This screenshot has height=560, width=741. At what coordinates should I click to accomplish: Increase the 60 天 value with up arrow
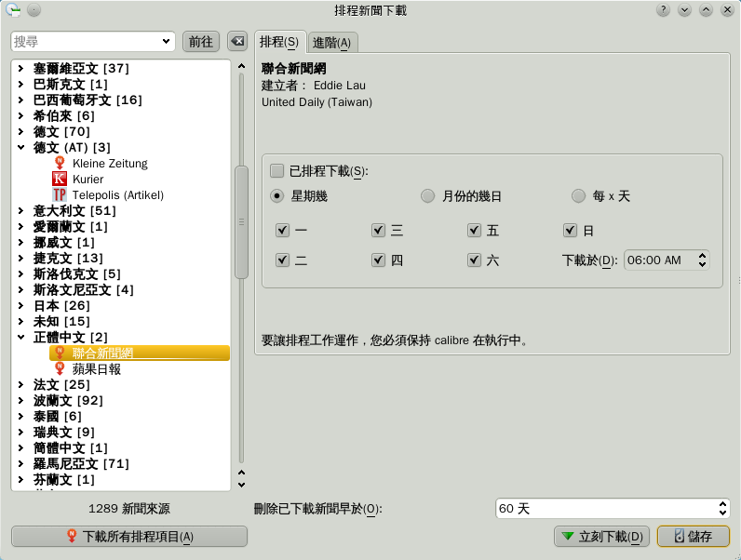722,504
